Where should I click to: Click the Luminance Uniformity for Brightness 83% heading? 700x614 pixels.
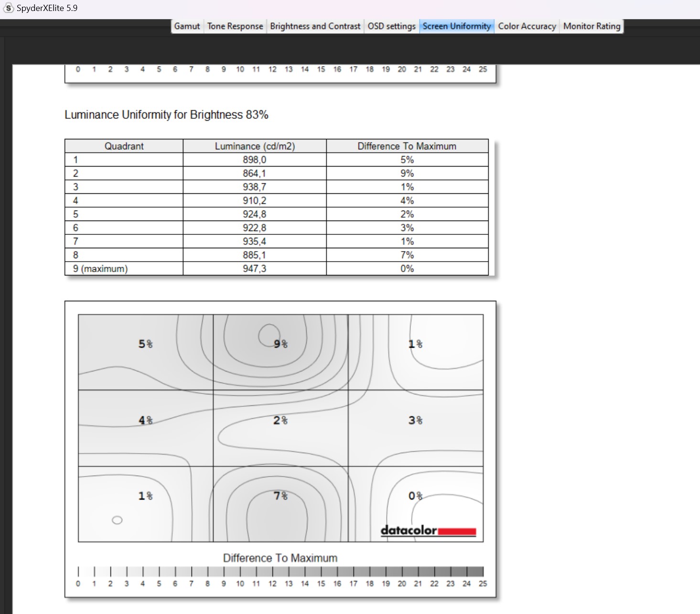[x=166, y=115]
